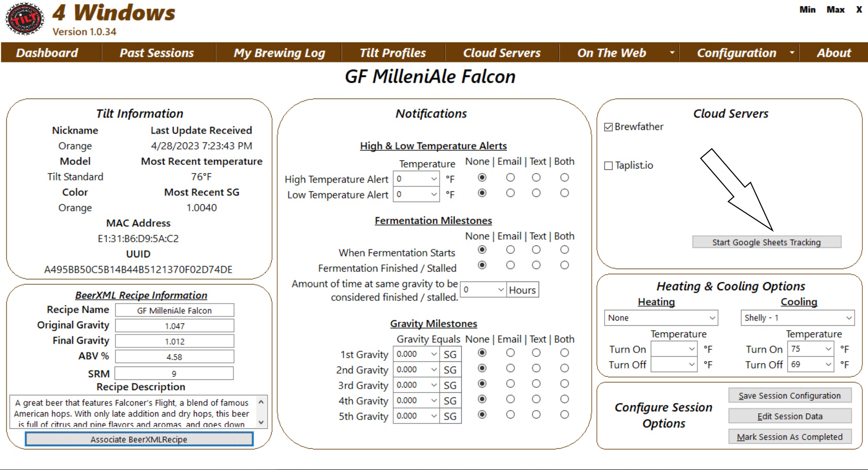
Task: Click the Original Gravity field
Action: [x=174, y=326]
